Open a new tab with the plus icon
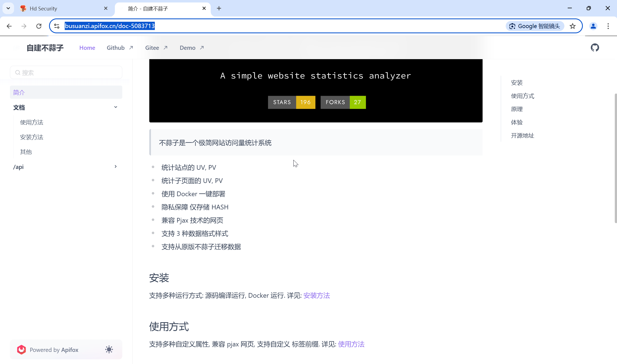This screenshot has width=617, height=364. click(x=219, y=9)
